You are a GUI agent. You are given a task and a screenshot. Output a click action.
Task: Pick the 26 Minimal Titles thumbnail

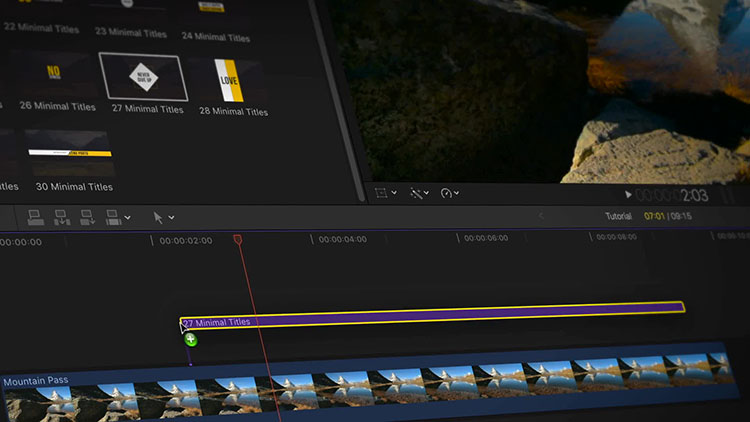(x=53, y=74)
